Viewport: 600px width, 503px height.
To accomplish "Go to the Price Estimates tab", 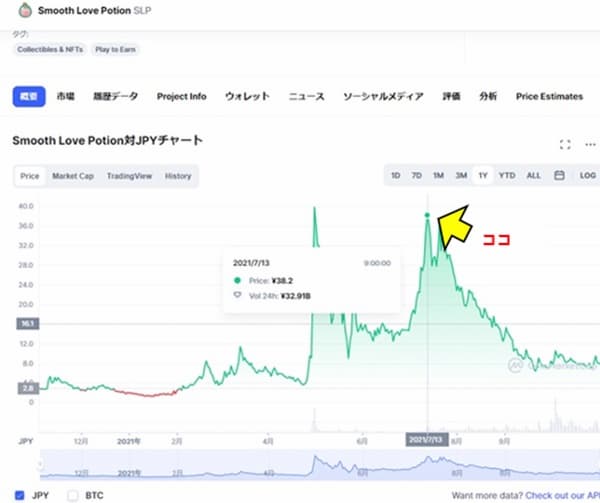I will click(x=549, y=97).
